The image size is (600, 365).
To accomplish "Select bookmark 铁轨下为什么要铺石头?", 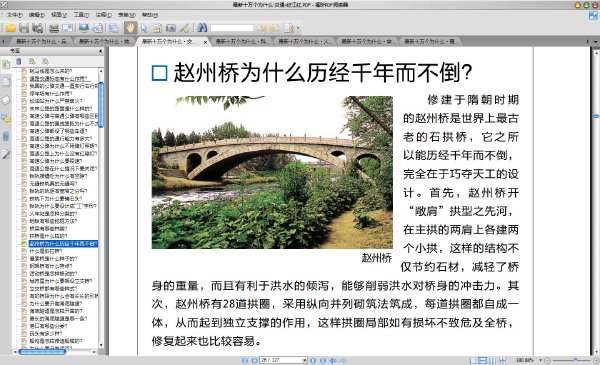I will click(x=56, y=198).
